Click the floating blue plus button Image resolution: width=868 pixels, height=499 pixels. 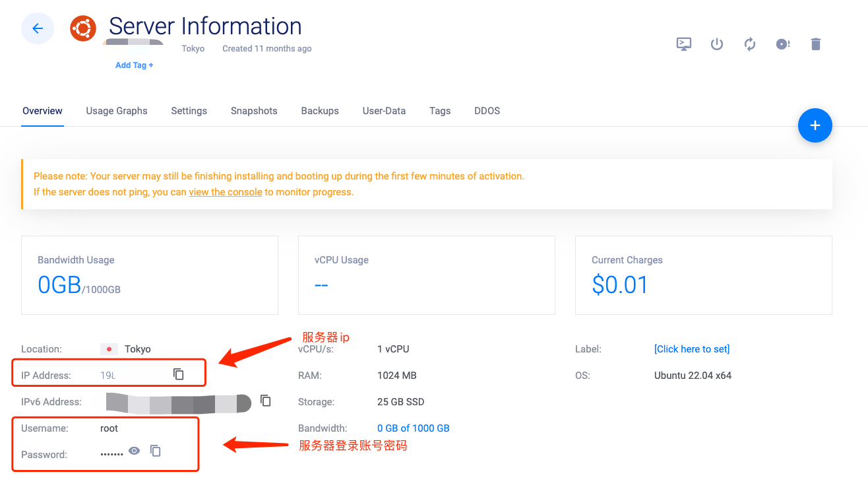815,125
